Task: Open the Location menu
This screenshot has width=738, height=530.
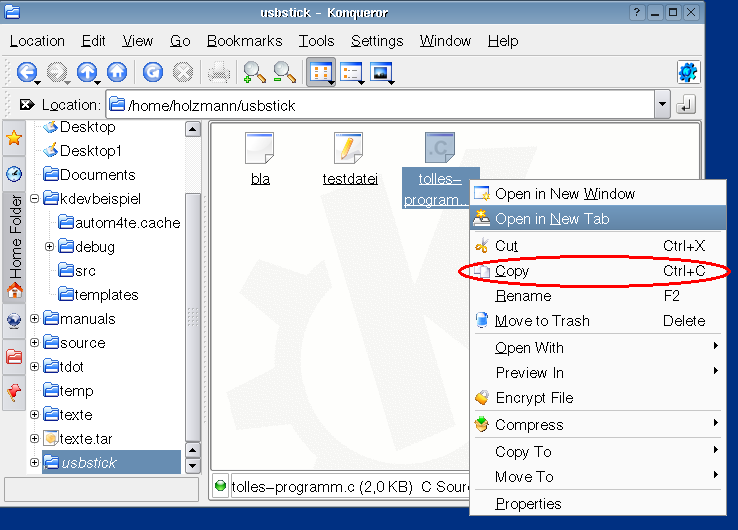Action: pyautogui.click(x=37, y=41)
